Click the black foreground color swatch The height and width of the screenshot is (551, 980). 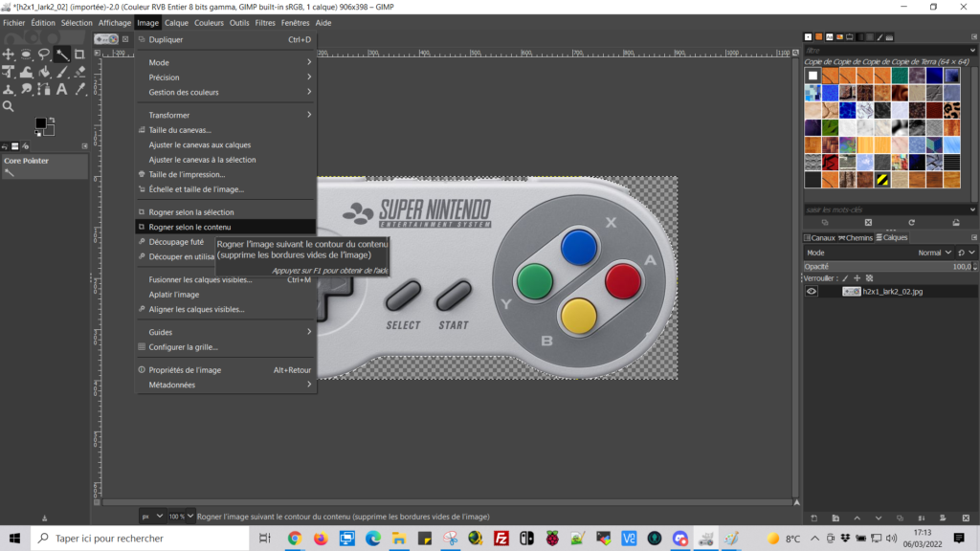point(40,122)
